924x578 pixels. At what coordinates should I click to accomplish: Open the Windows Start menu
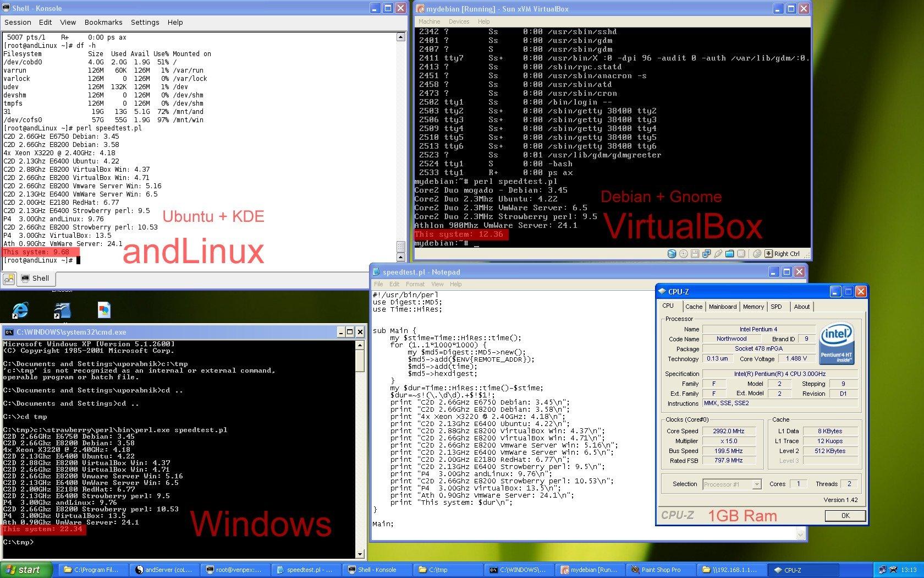(x=26, y=570)
